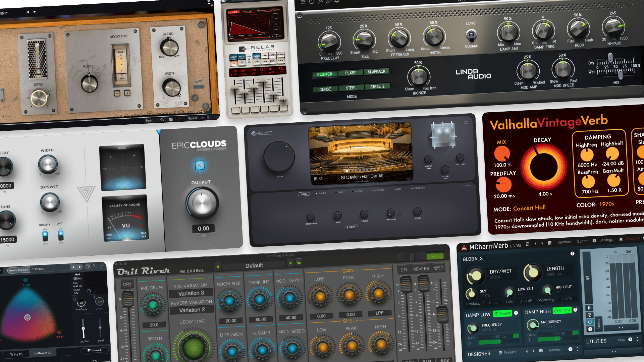Screen dimensions: 644x362
Task: Click the help question mark beside the gear icon
Action: pos(94,267)
